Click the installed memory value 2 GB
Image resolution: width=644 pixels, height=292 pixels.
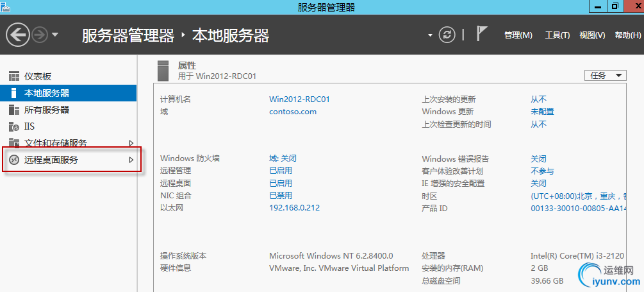coord(540,268)
